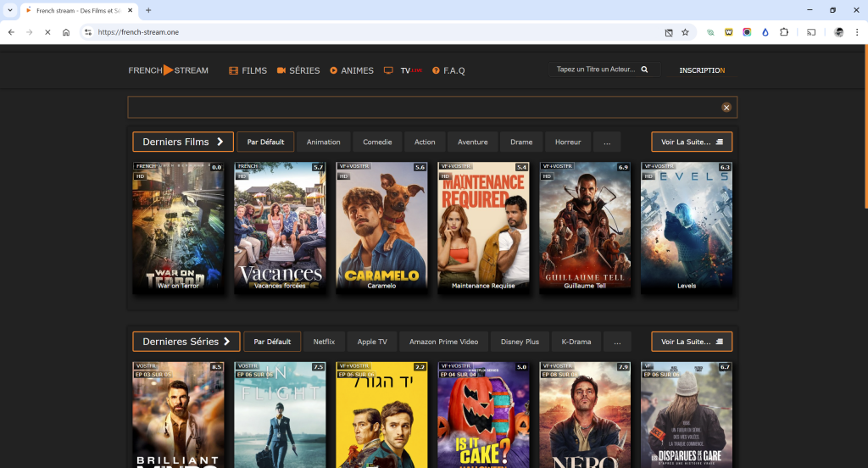This screenshot has width=868, height=468.
Task: Click the French Stream logo
Action: pyautogui.click(x=168, y=70)
